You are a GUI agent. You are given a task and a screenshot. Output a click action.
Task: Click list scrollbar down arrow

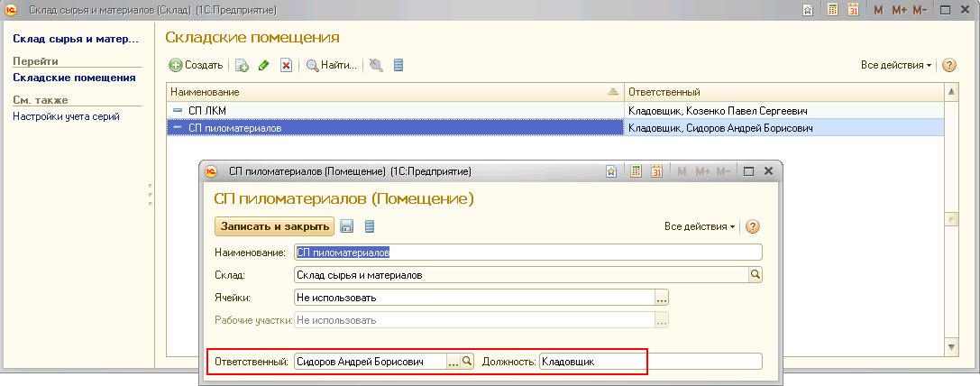pyautogui.click(x=951, y=346)
